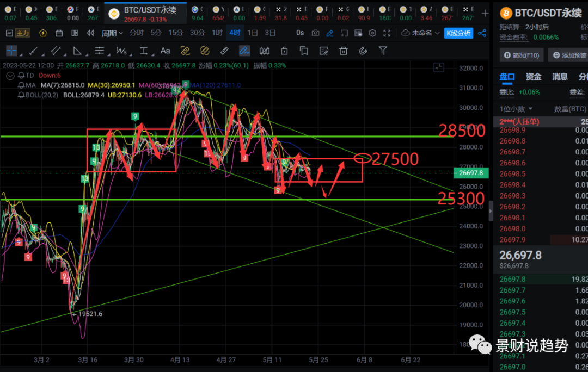Toggle the highlighted freehand brush tool
Screen dimensions: 588x372
[x=244, y=51]
